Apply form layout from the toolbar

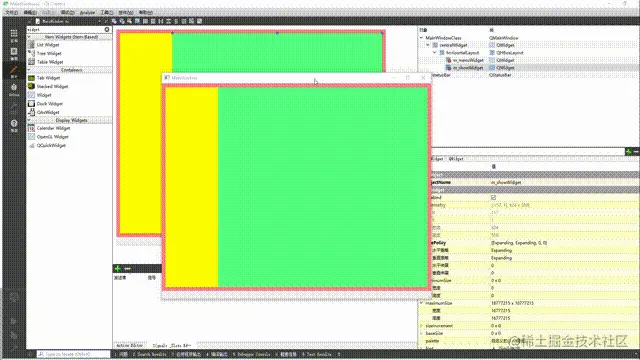pos(176,21)
